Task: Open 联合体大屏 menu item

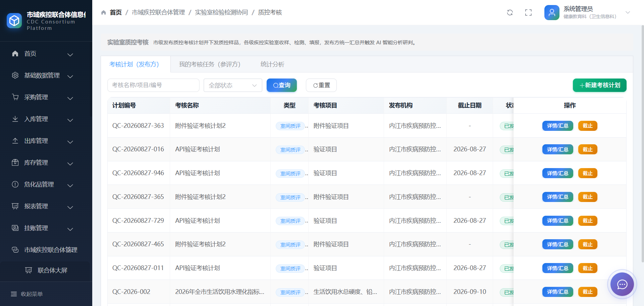Action: click(46, 270)
